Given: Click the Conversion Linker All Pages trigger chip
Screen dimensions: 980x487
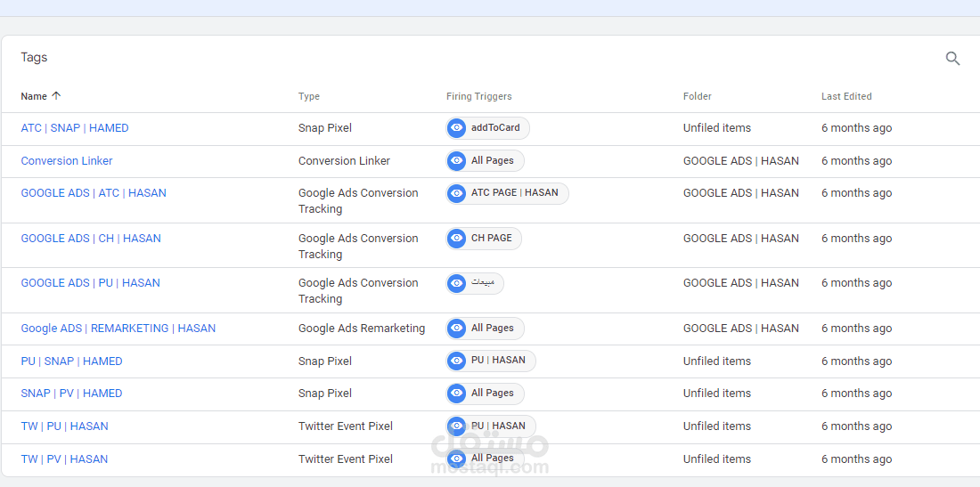Looking at the screenshot, I should [x=485, y=161].
